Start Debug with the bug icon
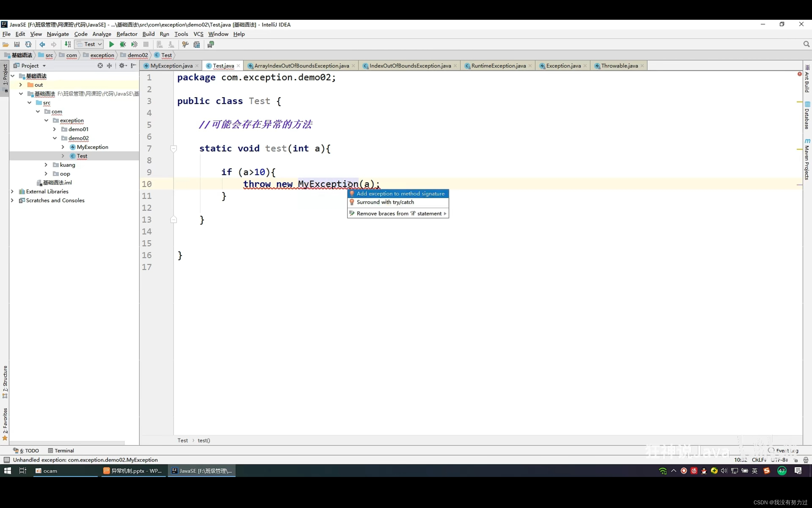The height and width of the screenshot is (508, 812). [123, 44]
